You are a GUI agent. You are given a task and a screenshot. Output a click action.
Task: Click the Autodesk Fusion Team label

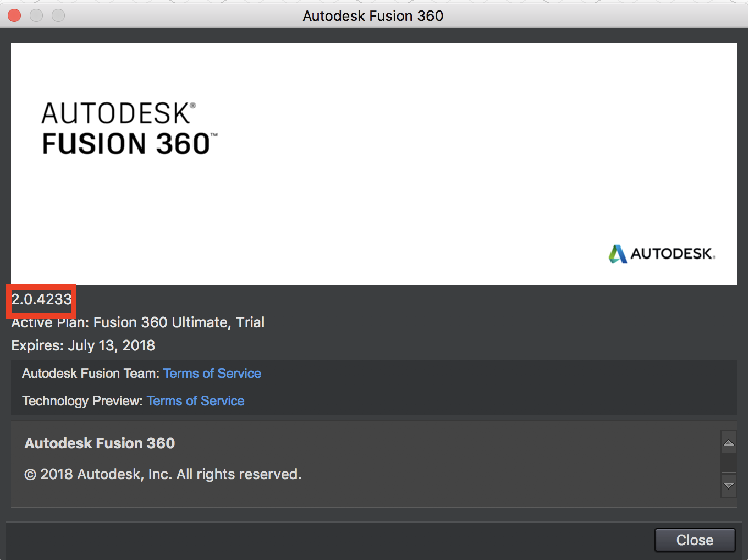90,374
